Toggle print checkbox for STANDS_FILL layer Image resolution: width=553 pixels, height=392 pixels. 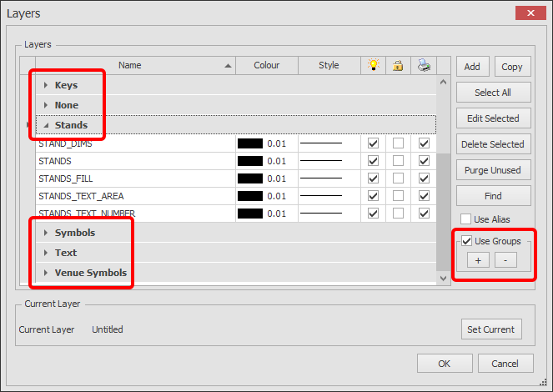pos(424,178)
